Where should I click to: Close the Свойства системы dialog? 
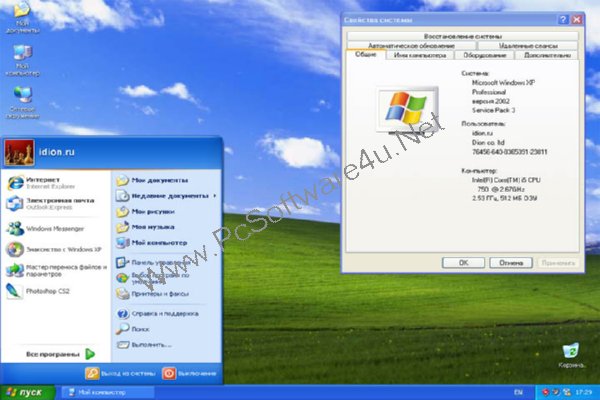(577, 20)
